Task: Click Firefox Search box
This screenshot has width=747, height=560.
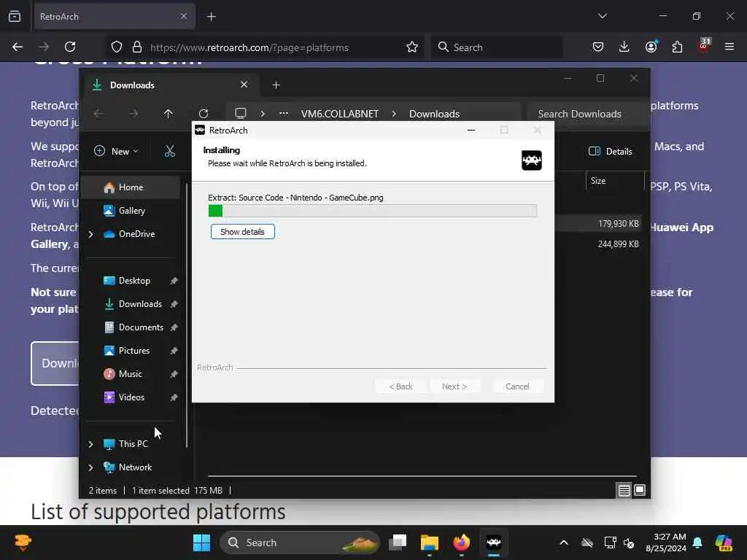Action: point(497,47)
